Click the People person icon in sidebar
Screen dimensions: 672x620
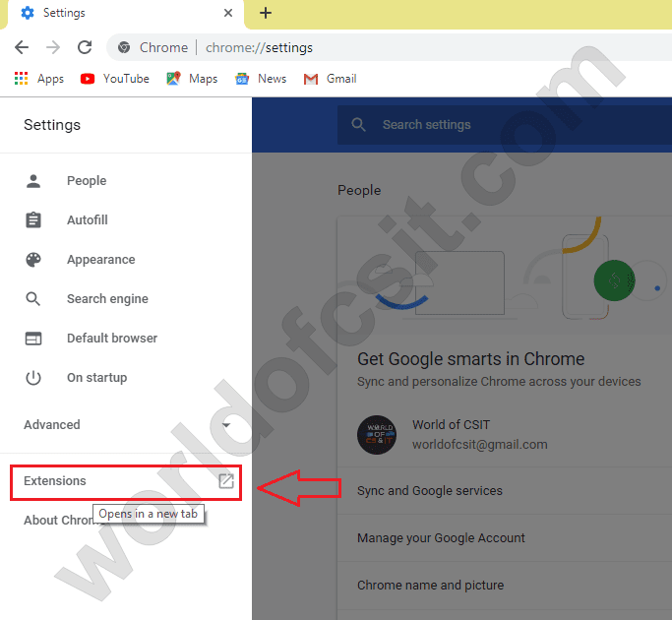(x=33, y=181)
